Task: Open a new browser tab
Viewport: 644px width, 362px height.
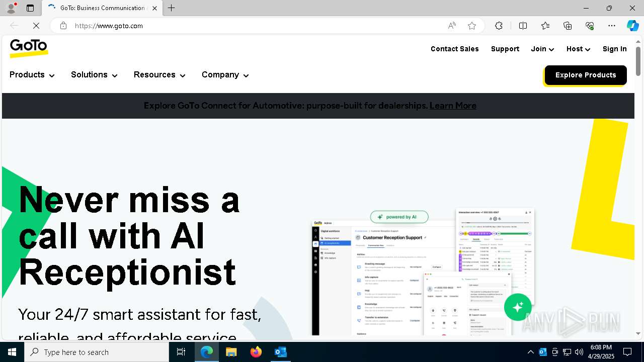Action: tap(172, 8)
